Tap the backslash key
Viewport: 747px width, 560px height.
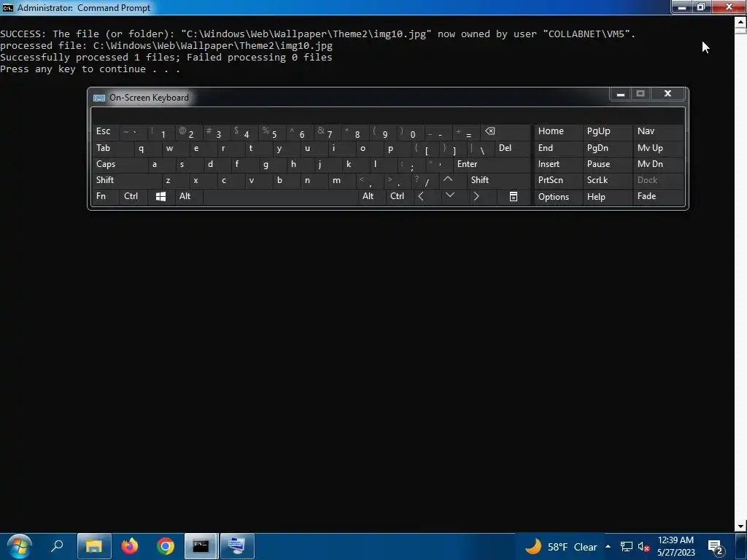point(480,148)
